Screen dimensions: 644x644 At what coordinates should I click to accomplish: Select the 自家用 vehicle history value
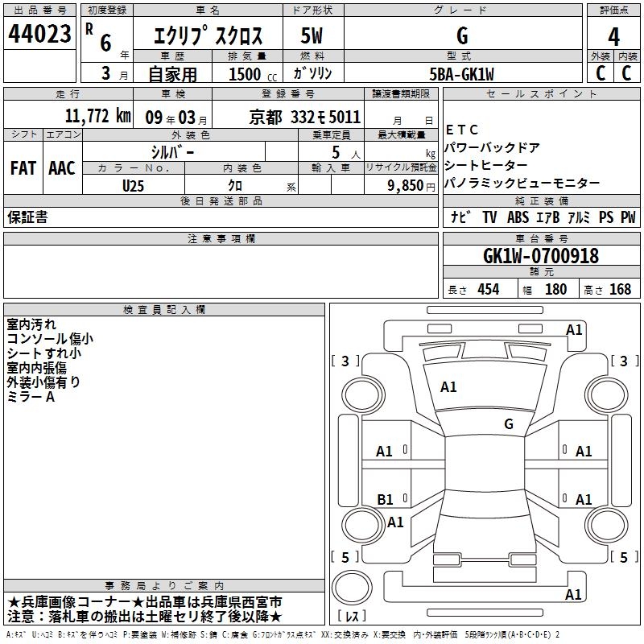tap(172, 74)
